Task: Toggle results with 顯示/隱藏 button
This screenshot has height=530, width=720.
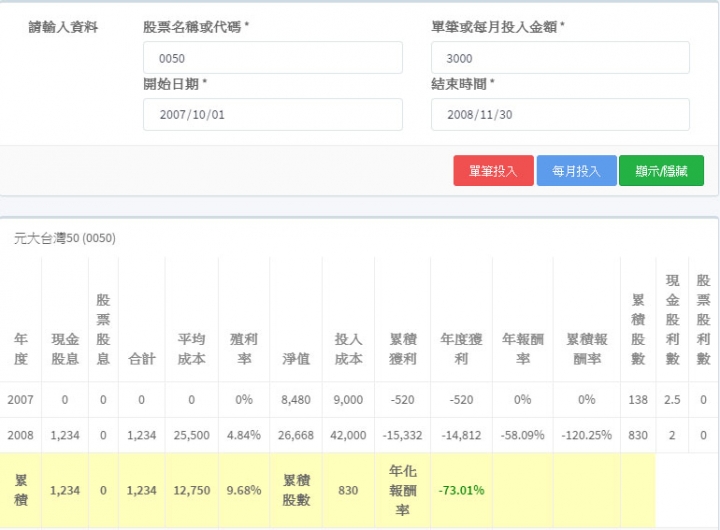Action: [x=661, y=170]
